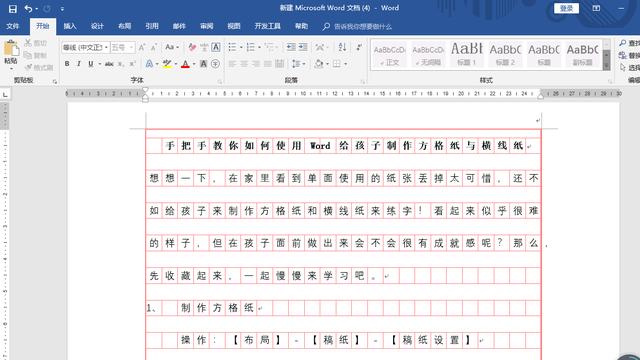Click the Clear Formatting eraser icon
The width and height of the screenshot is (640, 360).
click(192, 47)
